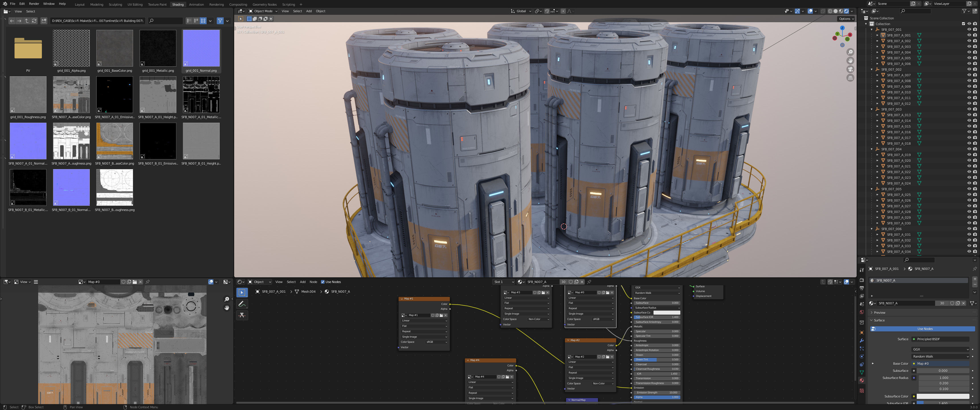Open GGX distribution dropdown in properties
The image size is (980, 410).
coord(940,349)
